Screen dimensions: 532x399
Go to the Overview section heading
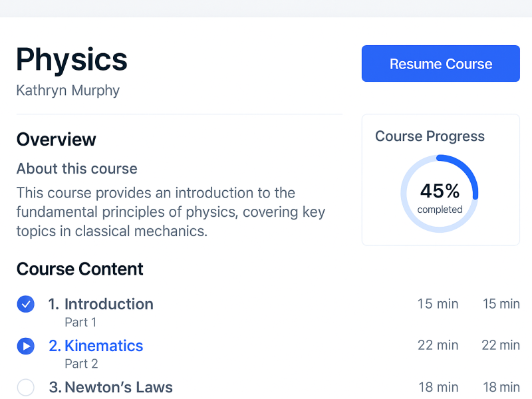(x=57, y=140)
